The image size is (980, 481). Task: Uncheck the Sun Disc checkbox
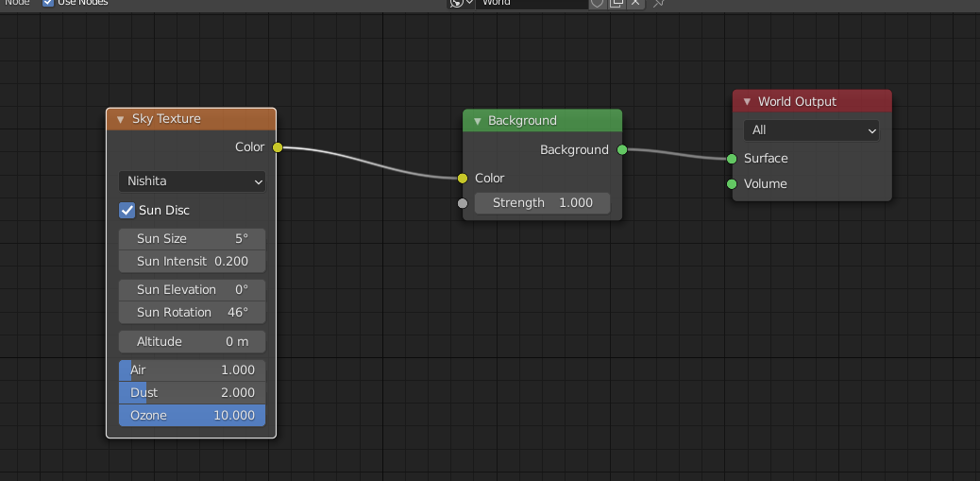pyautogui.click(x=127, y=210)
